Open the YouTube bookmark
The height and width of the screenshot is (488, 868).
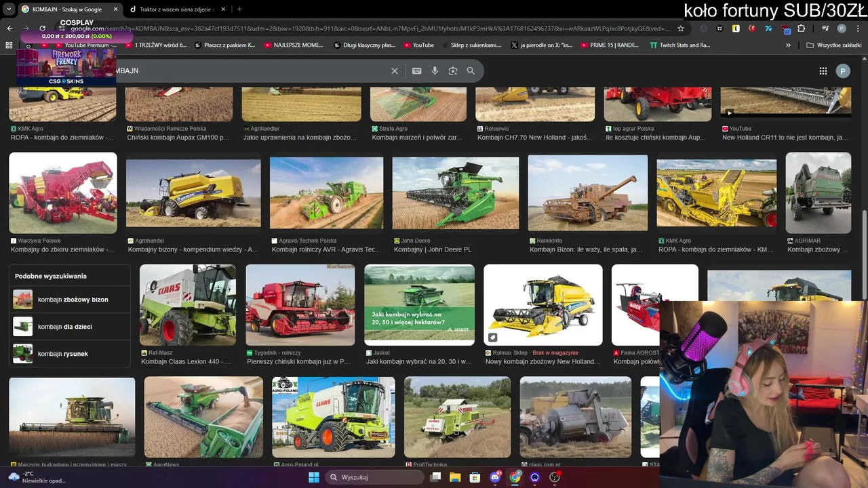pos(418,45)
